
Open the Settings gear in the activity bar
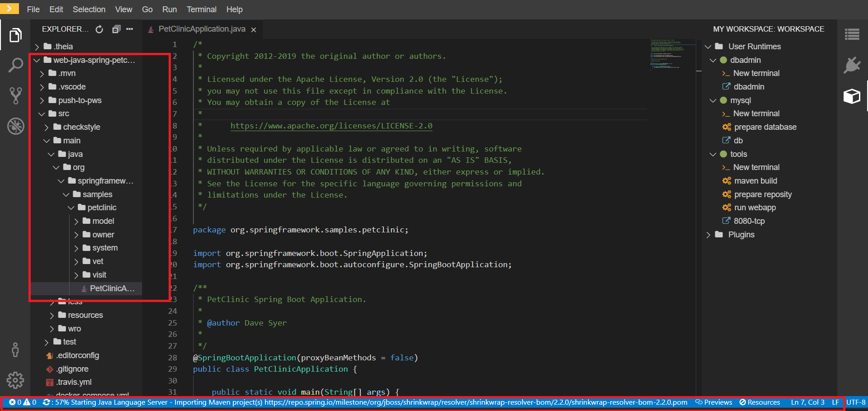(15, 380)
